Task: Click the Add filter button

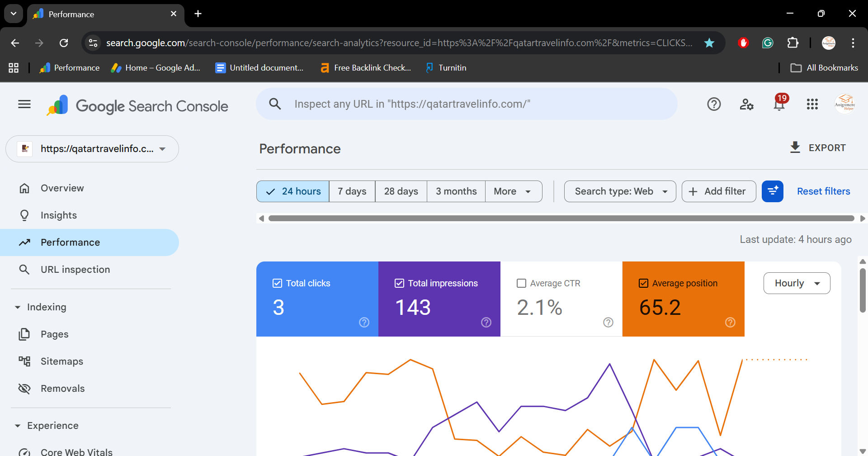Action: point(719,191)
